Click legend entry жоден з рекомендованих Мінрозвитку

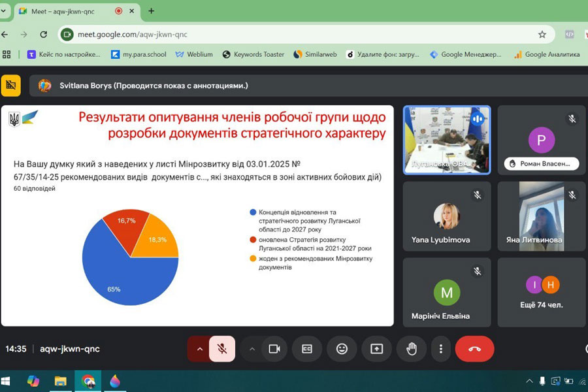pos(311,263)
